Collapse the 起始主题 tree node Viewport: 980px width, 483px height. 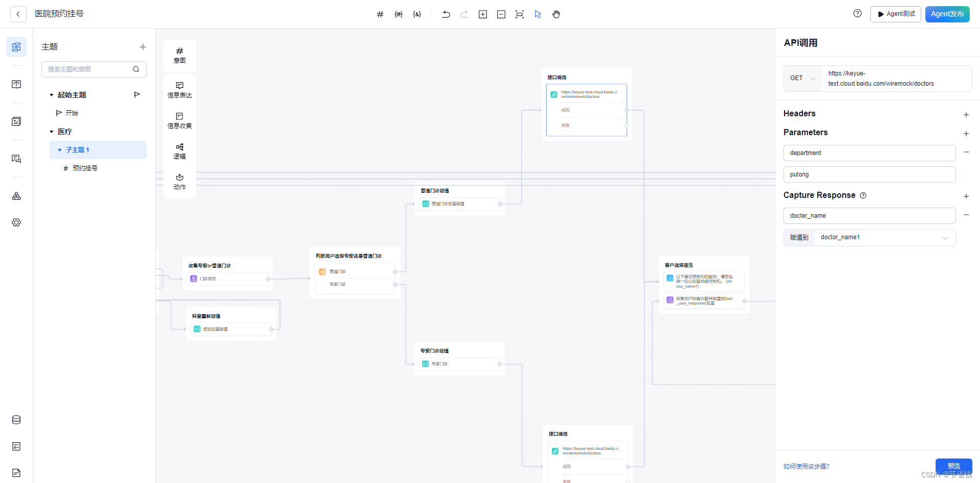(52, 95)
